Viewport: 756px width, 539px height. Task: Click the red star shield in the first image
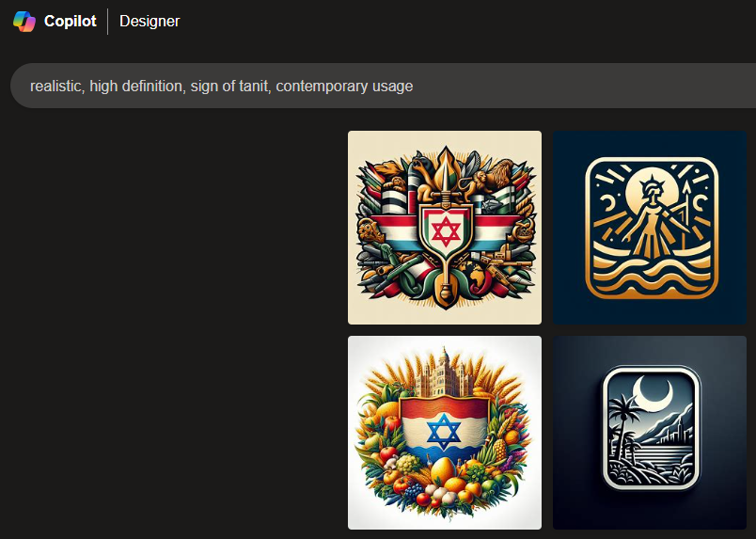446,231
